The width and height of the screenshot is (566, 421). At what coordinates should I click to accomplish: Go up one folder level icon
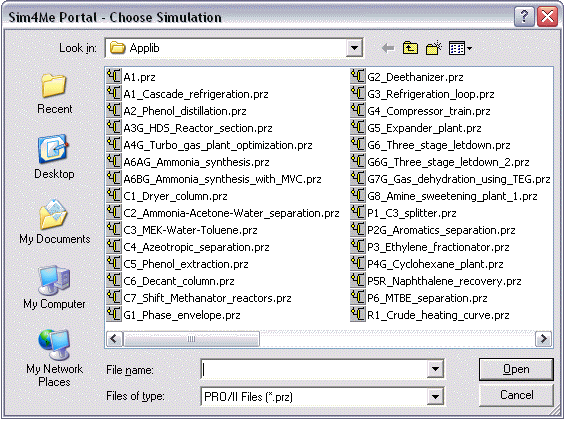pyautogui.click(x=410, y=48)
